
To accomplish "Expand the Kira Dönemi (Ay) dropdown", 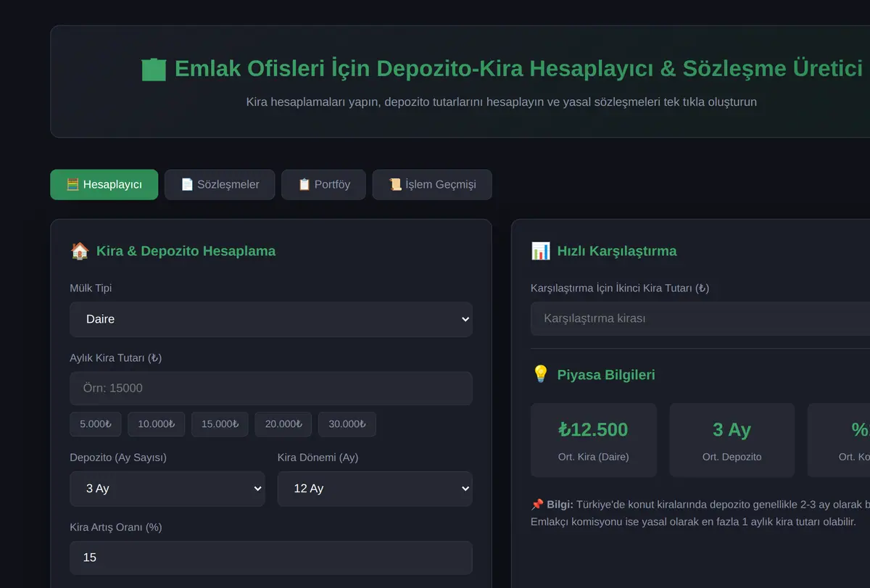I will pyautogui.click(x=375, y=489).
